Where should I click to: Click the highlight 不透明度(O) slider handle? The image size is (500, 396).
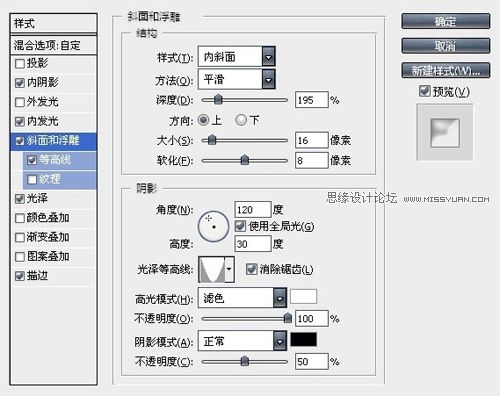tap(288, 318)
